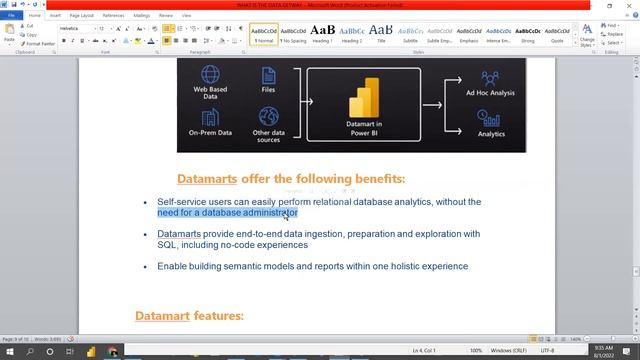The width and height of the screenshot is (640, 360).
Task: Toggle Subscript formatting
Action: [105, 41]
